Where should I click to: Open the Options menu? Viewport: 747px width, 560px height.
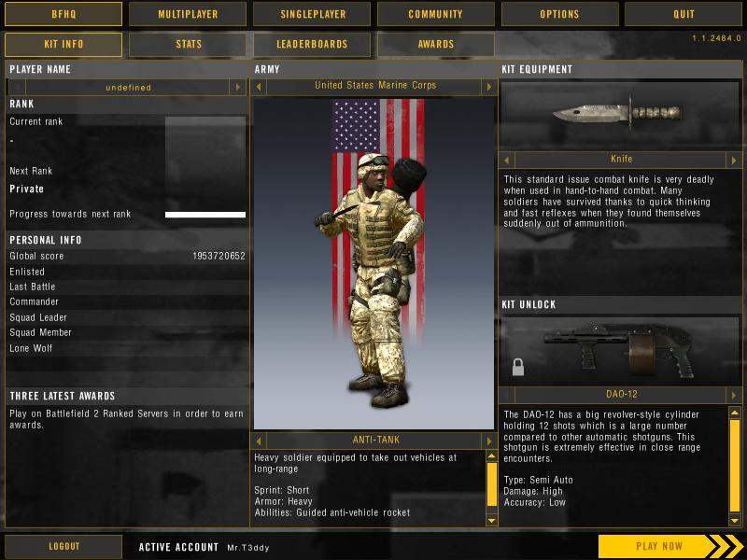[x=559, y=14]
